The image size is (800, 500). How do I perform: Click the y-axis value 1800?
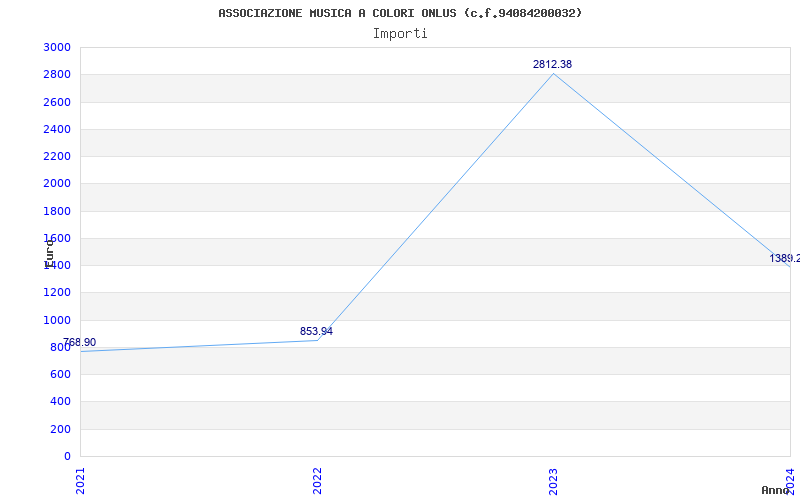pos(57,211)
